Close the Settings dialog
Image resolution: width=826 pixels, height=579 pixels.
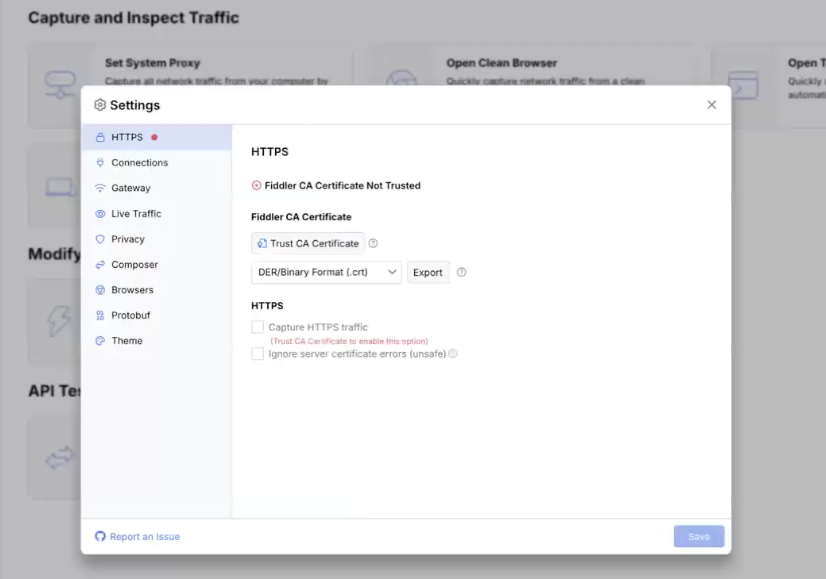pos(712,105)
